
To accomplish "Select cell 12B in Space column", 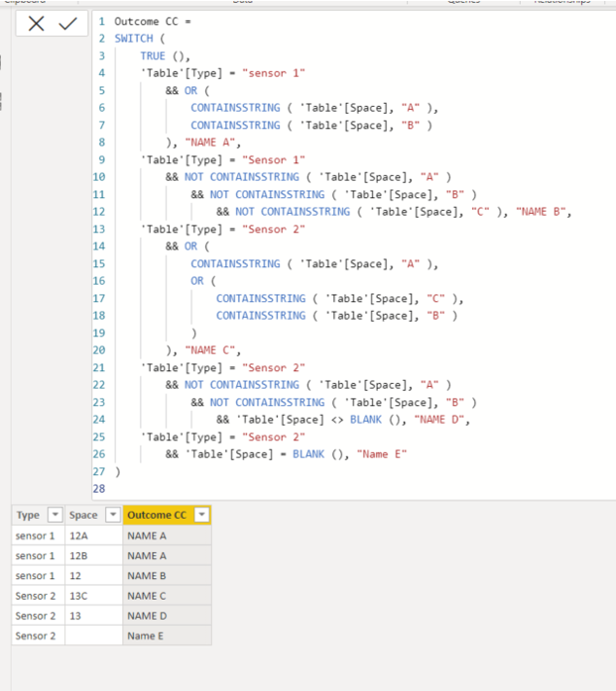I will 94,556.
